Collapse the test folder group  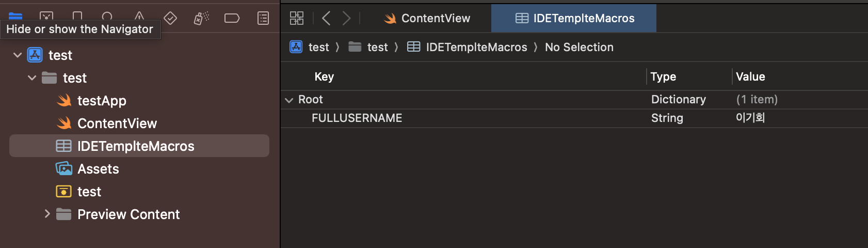pyautogui.click(x=32, y=78)
